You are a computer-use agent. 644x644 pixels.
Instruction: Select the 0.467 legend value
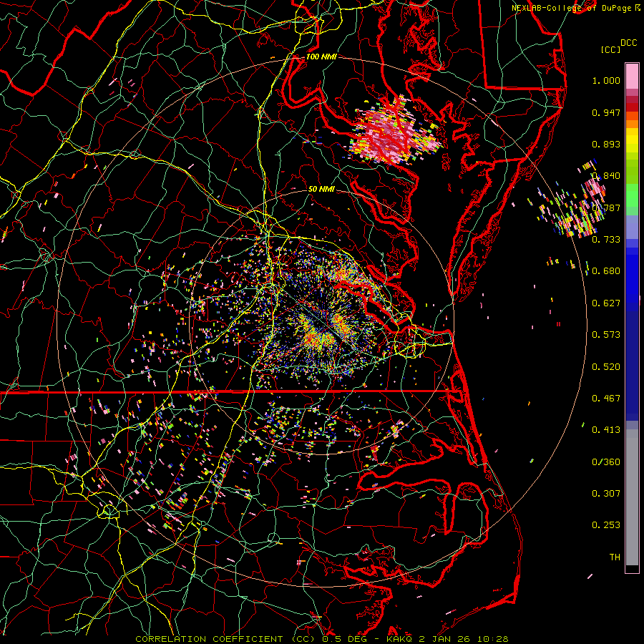(606, 399)
